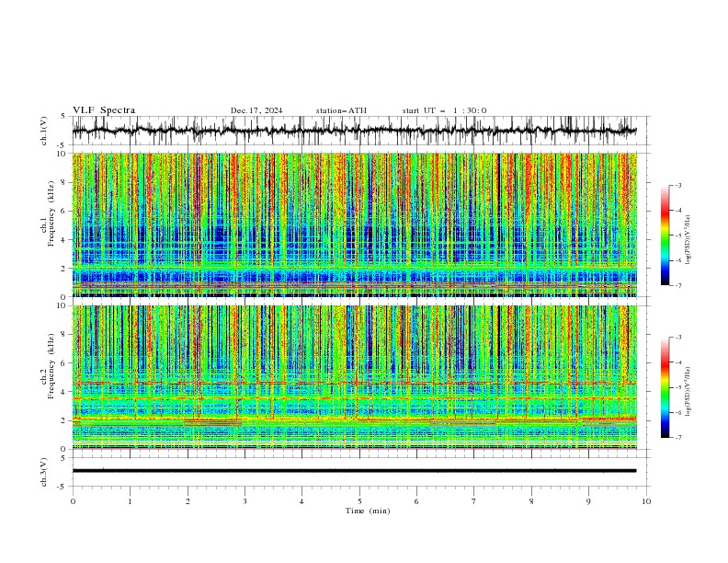Click the time-axis tick label "6"

416,501
